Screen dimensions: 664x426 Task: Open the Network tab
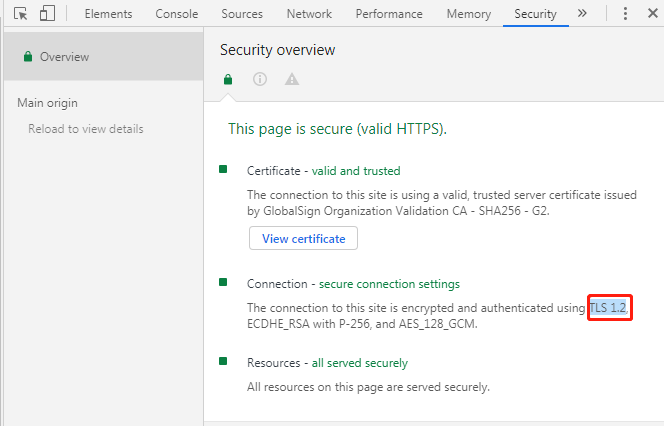(309, 14)
